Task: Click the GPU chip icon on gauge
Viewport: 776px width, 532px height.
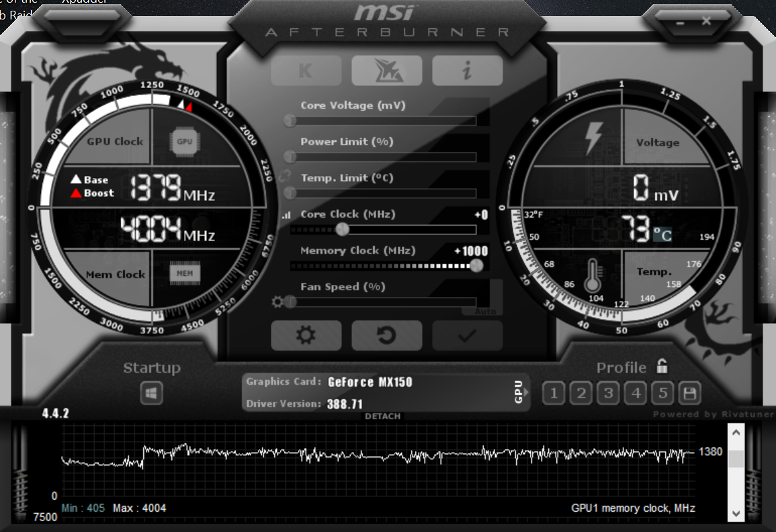Action: tap(185, 142)
